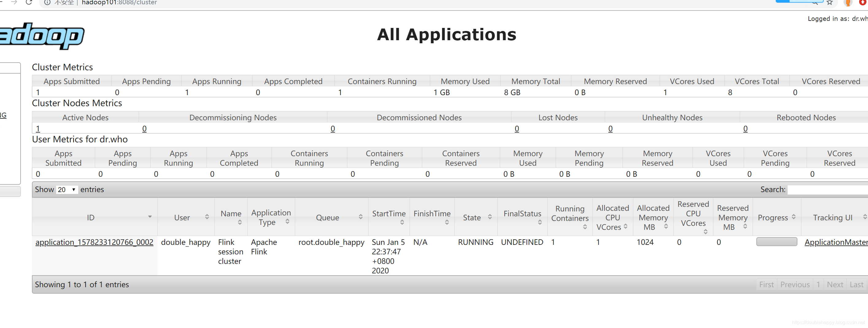Sort table by the Queue column

pos(361,217)
